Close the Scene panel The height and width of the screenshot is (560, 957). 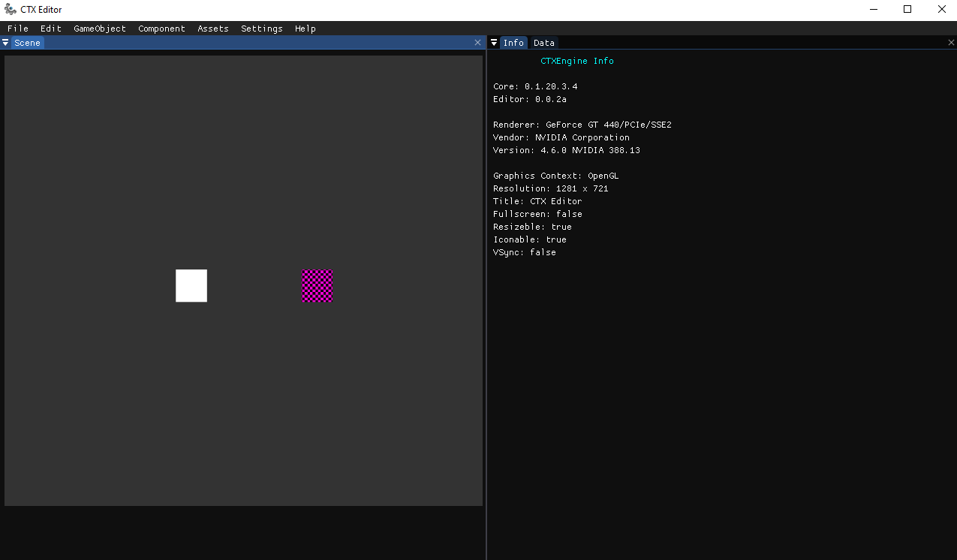(477, 43)
